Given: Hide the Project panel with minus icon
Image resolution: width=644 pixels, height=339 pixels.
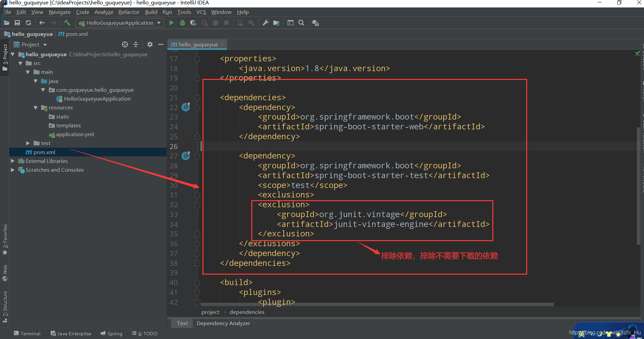Looking at the screenshot, I should [x=161, y=44].
